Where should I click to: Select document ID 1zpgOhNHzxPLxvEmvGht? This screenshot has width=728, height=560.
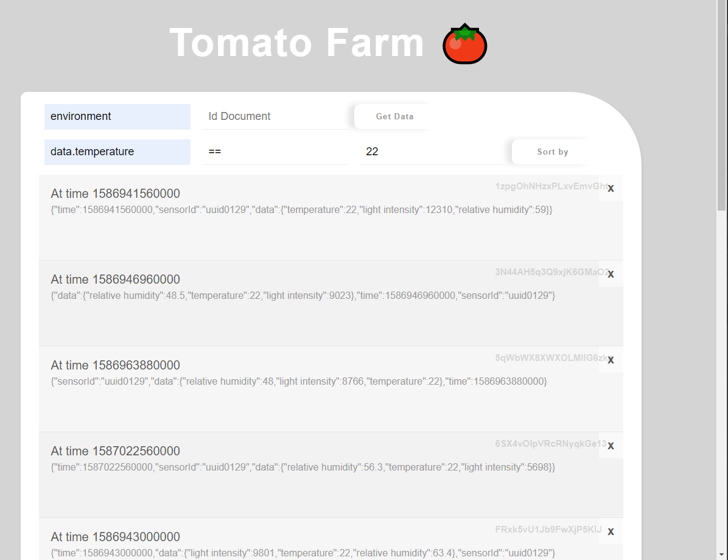coord(551,186)
